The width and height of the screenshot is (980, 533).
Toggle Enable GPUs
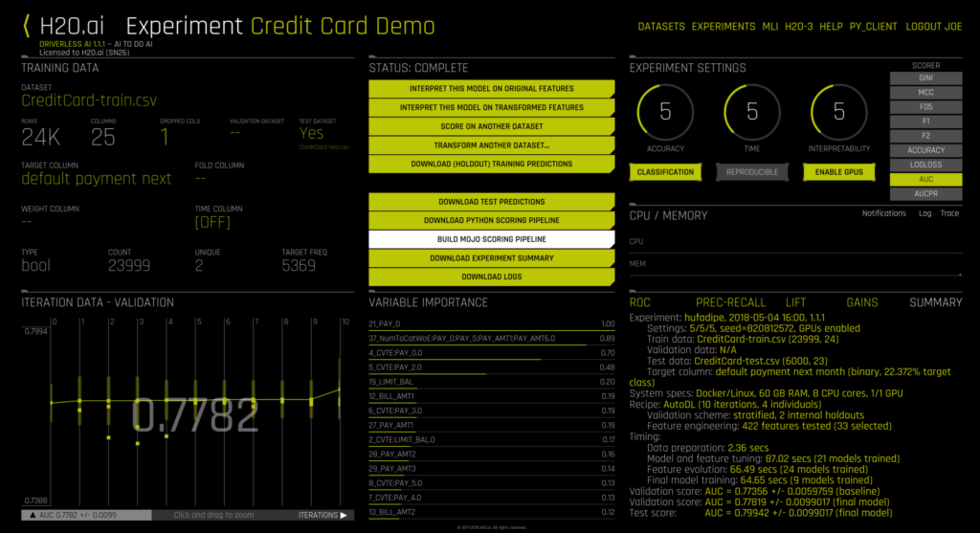click(x=839, y=172)
